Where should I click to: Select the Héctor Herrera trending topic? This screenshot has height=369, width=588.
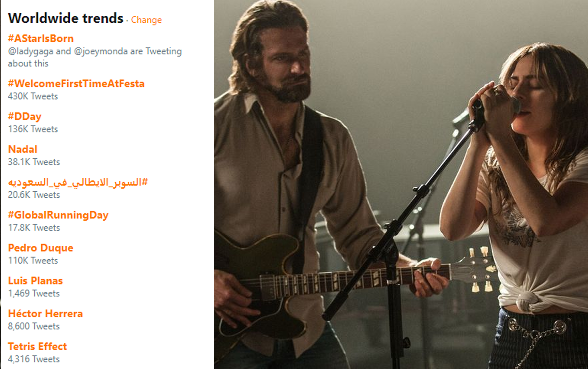(45, 314)
